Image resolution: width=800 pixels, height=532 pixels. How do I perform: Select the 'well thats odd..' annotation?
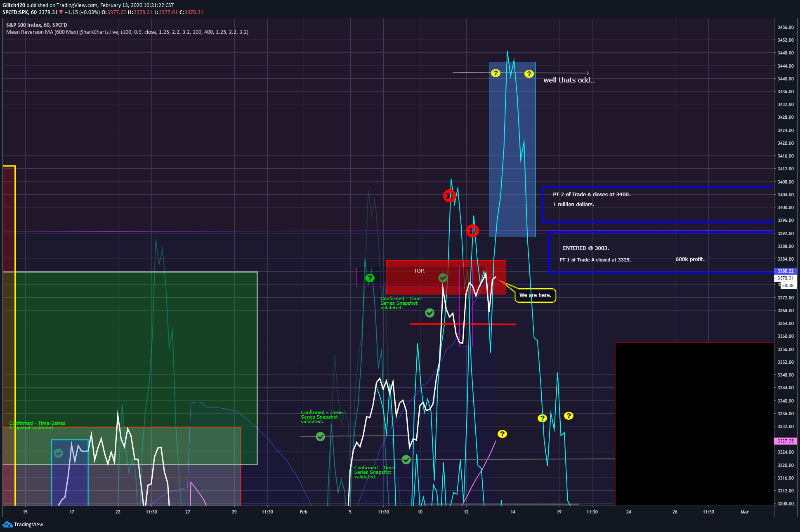pos(569,80)
